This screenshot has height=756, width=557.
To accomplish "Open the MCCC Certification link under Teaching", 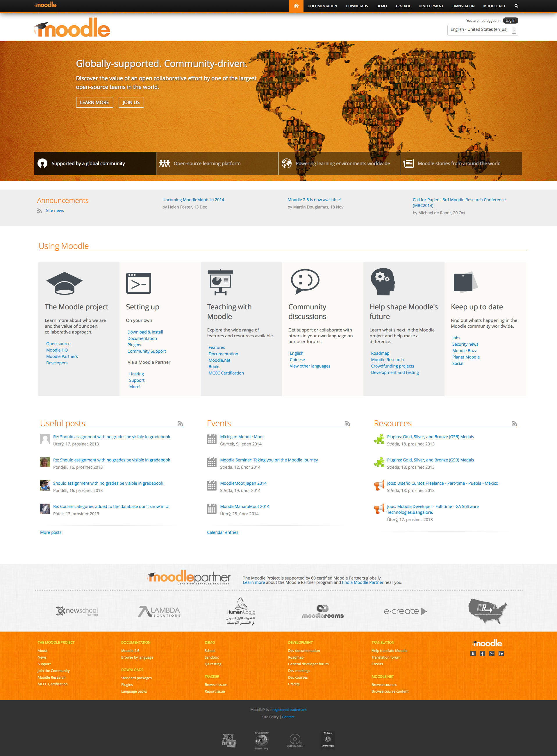I will (x=226, y=373).
